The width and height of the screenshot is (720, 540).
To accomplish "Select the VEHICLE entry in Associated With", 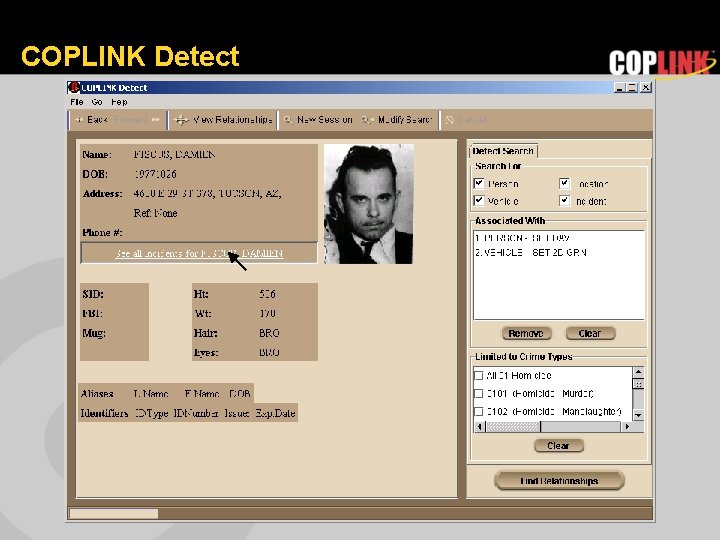I will (531, 252).
